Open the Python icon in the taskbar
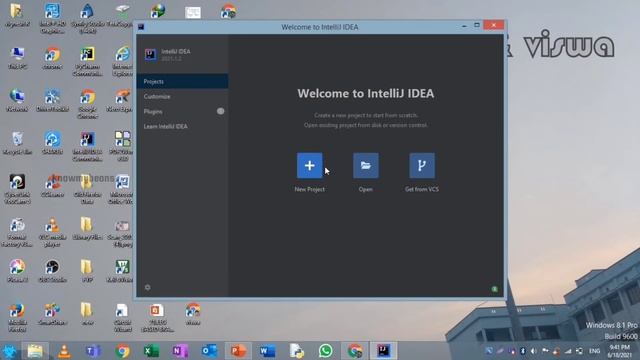 coord(297,351)
